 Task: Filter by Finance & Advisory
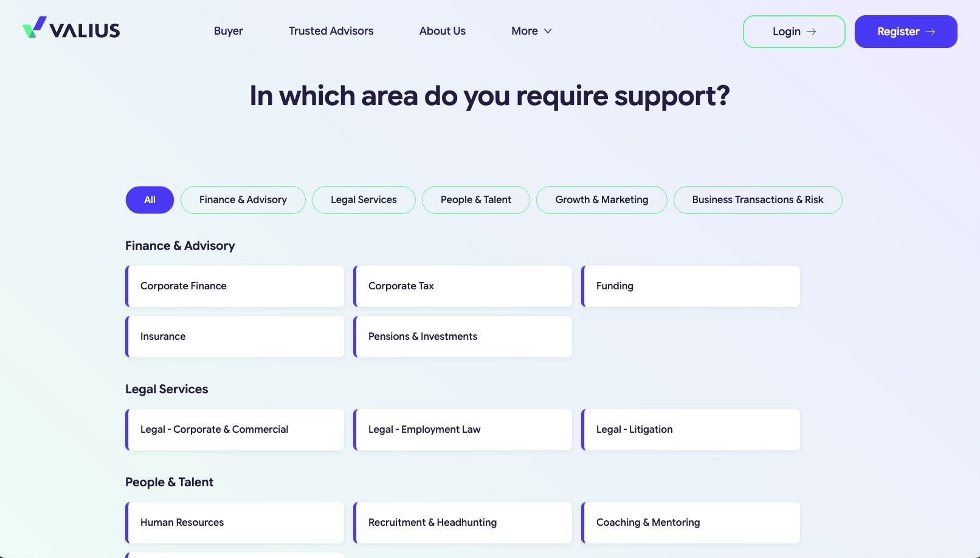pyautogui.click(x=243, y=200)
